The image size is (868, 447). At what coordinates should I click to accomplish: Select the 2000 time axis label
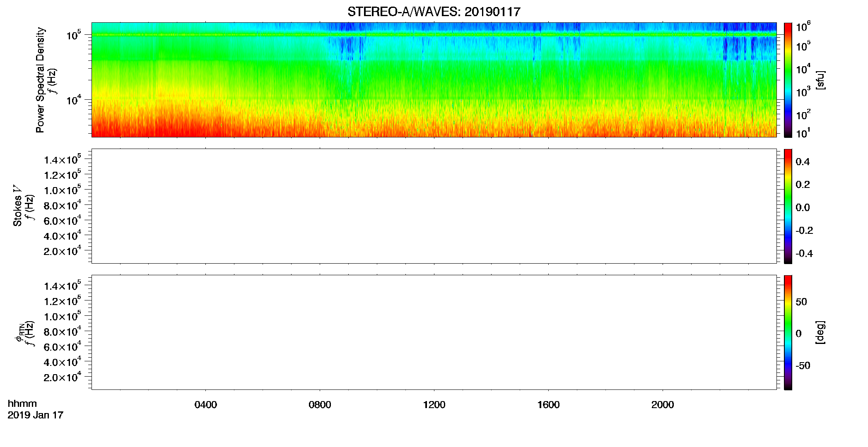pyautogui.click(x=663, y=405)
